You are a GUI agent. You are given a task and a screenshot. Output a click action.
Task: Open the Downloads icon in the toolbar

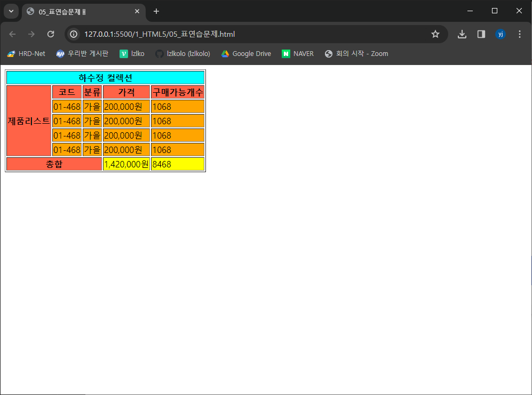tap(462, 34)
